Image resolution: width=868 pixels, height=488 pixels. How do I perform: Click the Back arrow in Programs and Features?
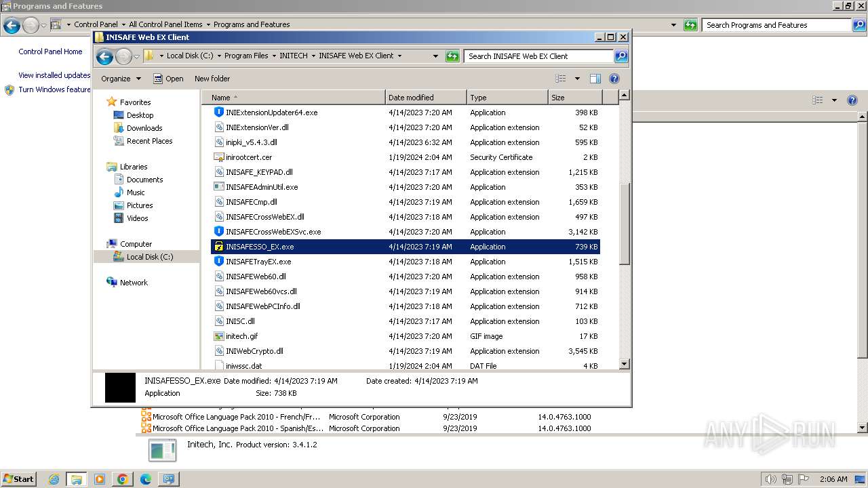[12, 26]
